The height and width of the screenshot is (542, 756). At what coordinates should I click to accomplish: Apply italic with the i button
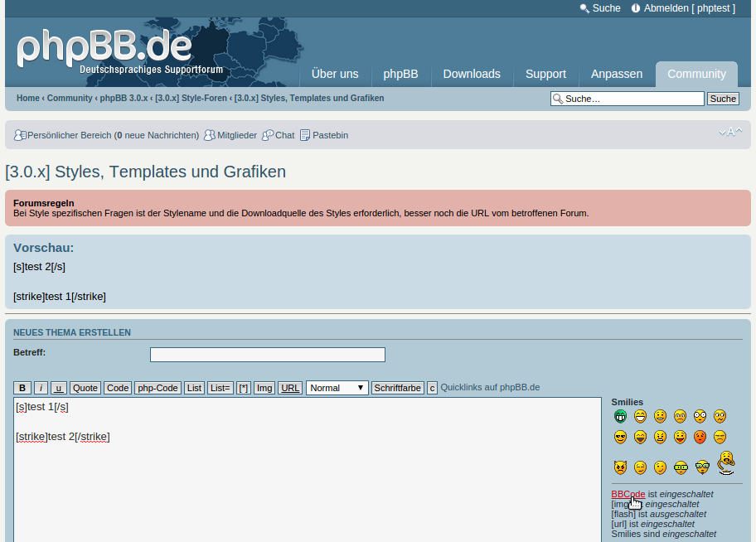pyautogui.click(x=41, y=388)
